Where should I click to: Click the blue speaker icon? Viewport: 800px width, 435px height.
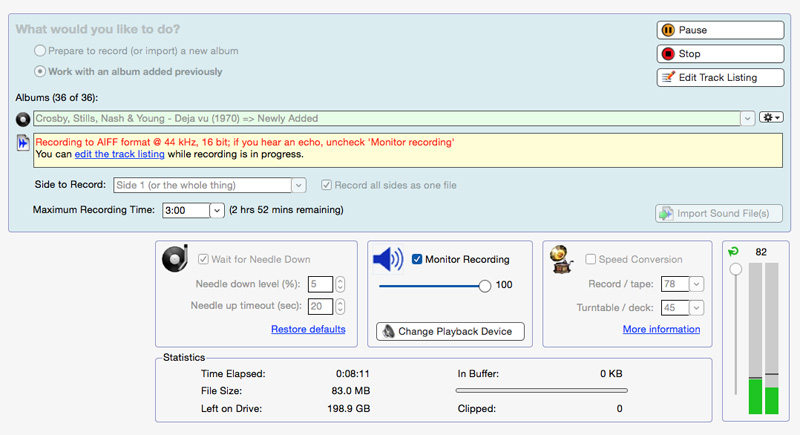[x=387, y=260]
